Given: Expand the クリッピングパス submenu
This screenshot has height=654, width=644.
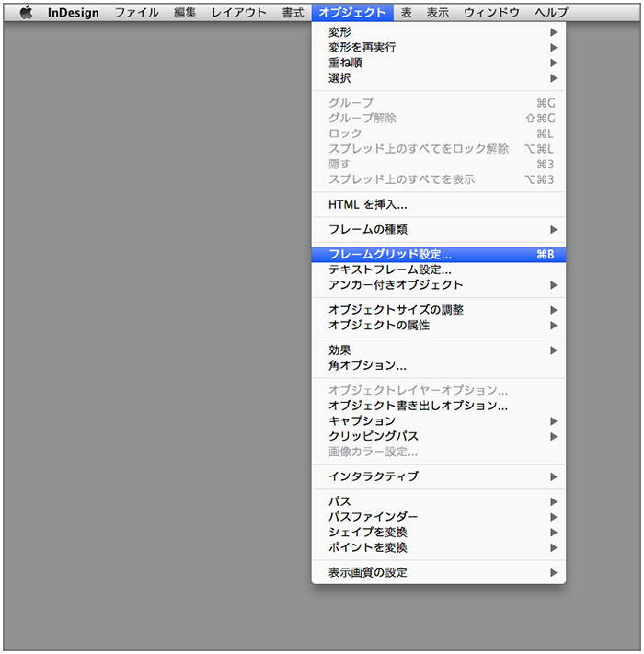Looking at the screenshot, I should pos(439,437).
